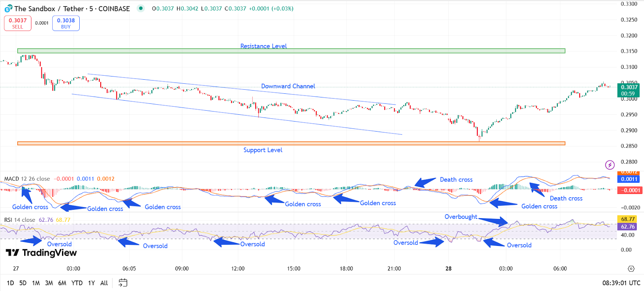Open the symbol title The Sandbox / Tether
This screenshot has width=644, height=291.
(x=50, y=8)
